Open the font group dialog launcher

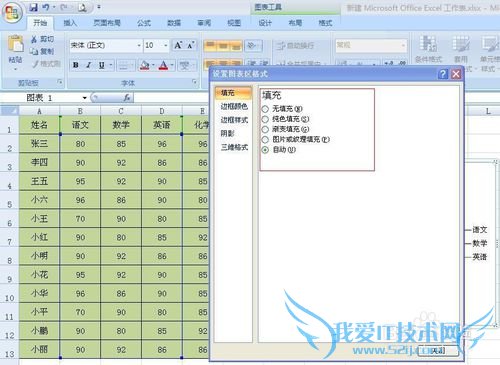(194, 82)
